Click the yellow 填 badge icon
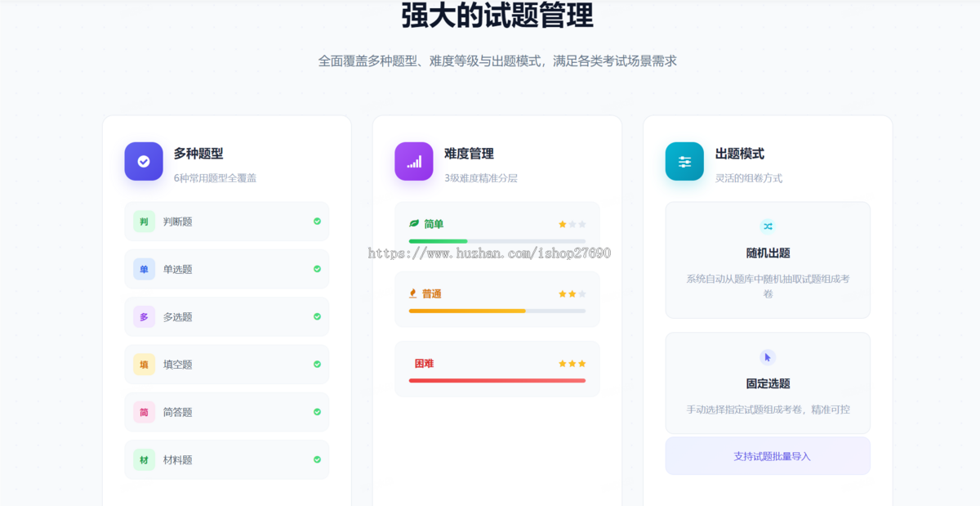Screen dimensions: 980x506 (144, 365)
